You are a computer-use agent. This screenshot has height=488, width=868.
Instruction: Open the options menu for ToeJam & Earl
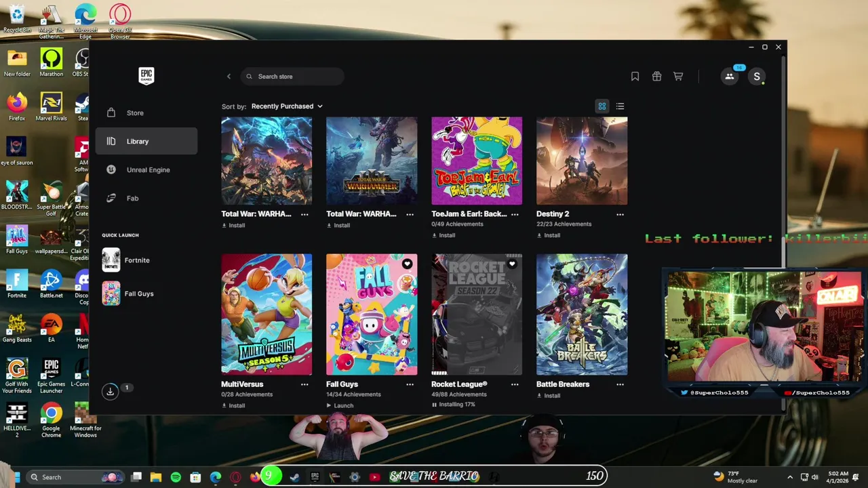(x=515, y=214)
